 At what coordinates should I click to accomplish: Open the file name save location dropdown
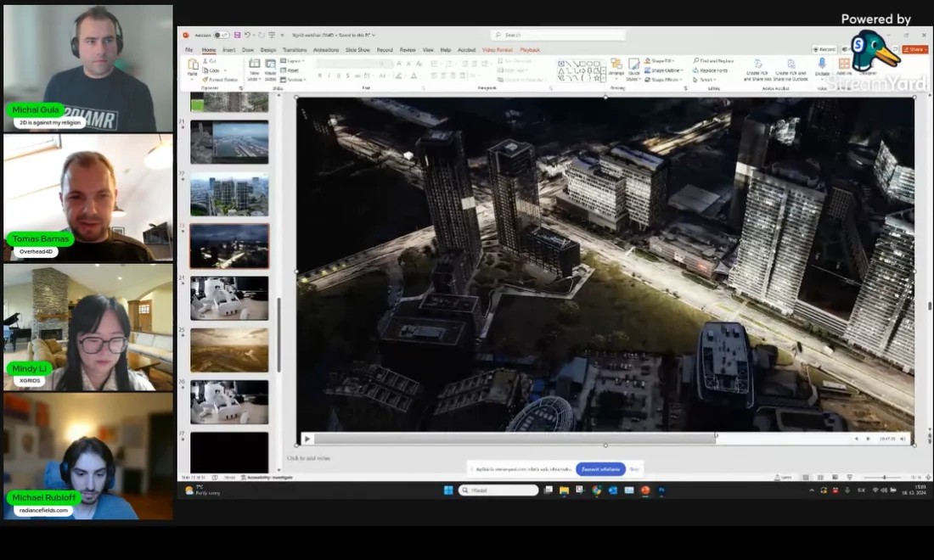[x=374, y=35]
